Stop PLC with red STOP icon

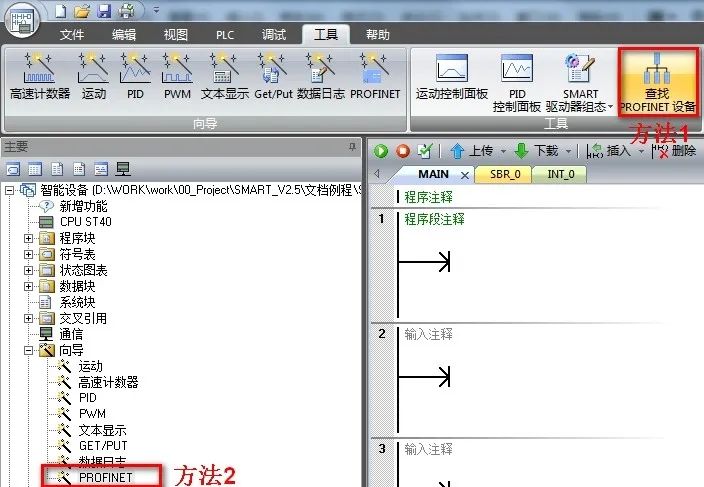click(x=403, y=151)
